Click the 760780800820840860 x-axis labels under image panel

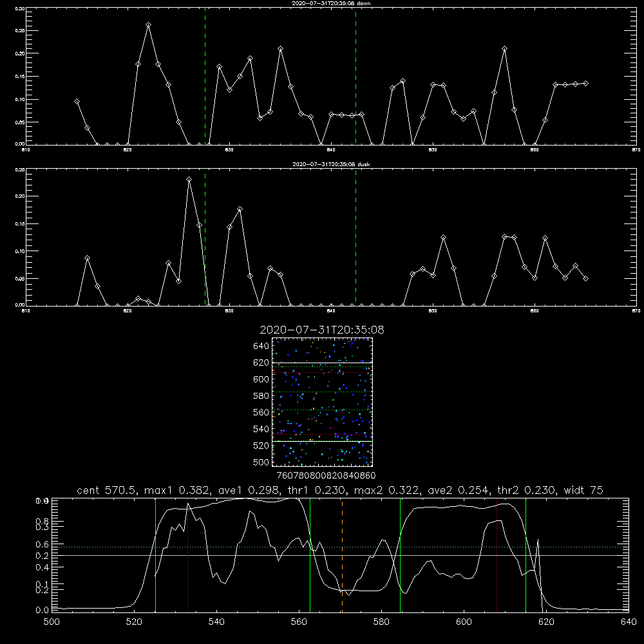click(326, 476)
